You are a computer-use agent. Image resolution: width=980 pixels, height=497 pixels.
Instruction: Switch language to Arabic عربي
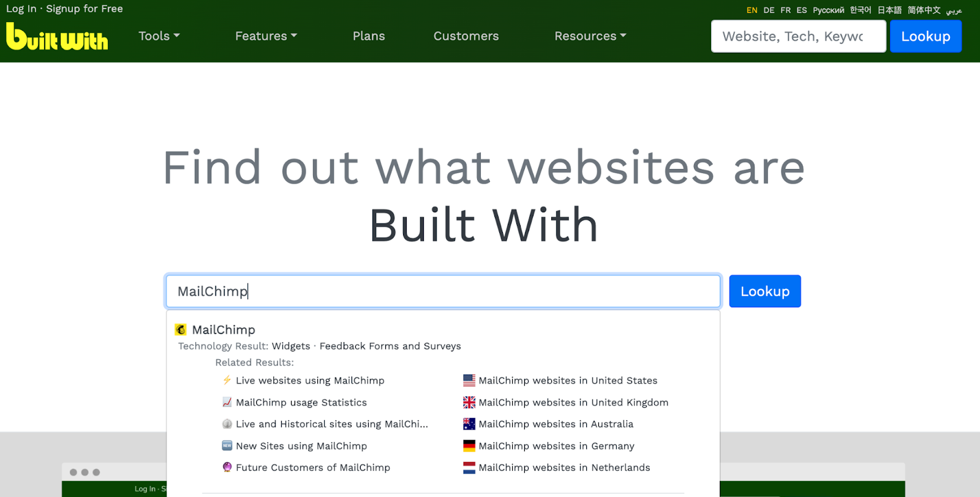(x=954, y=11)
